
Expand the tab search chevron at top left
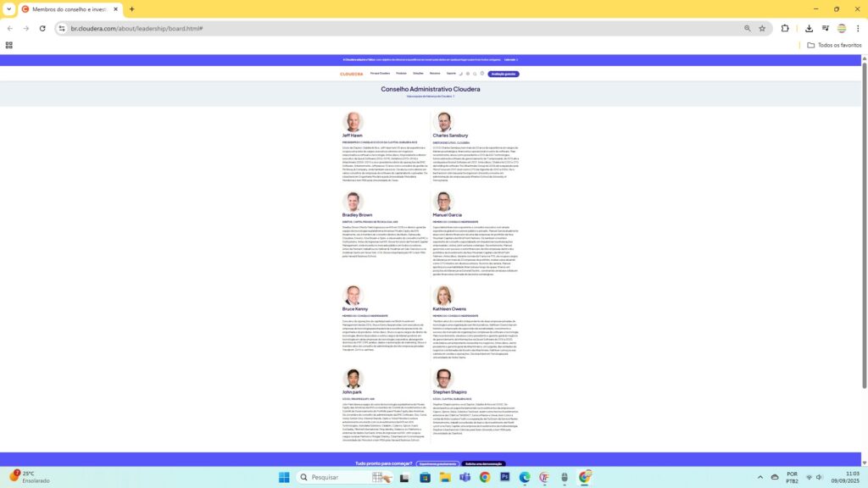9,8
